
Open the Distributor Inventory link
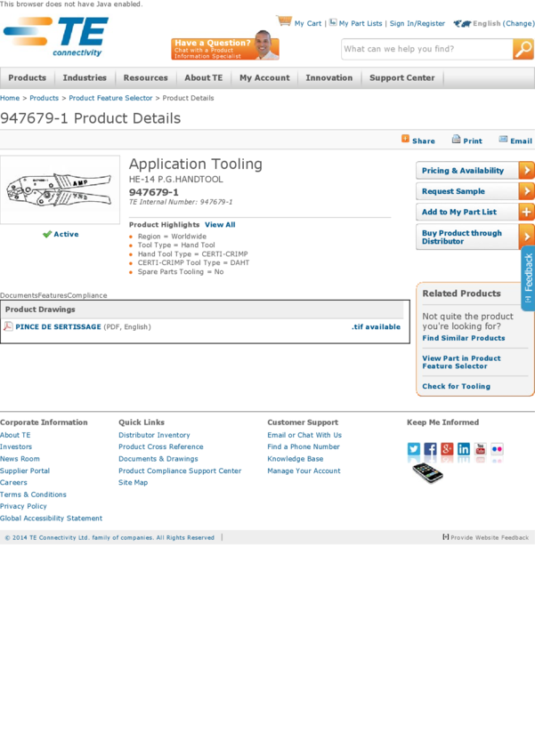tap(154, 435)
